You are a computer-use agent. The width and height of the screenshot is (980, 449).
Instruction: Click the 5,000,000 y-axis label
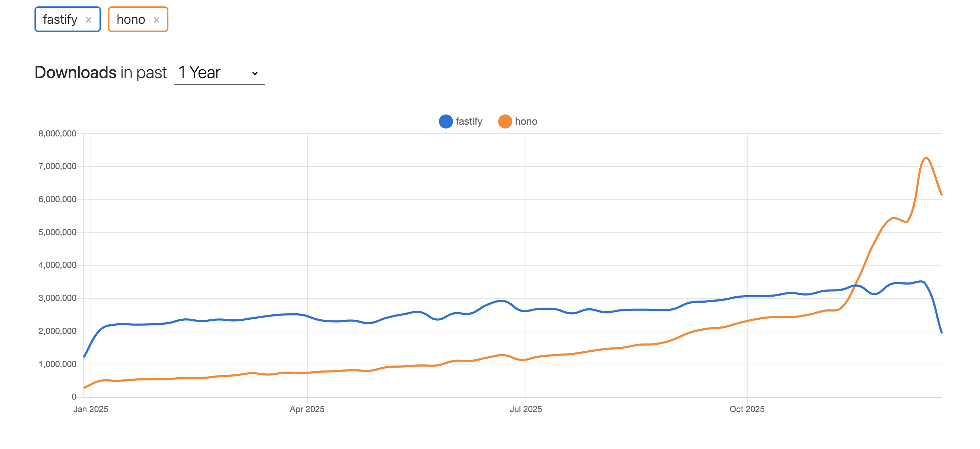click(58, 232)
